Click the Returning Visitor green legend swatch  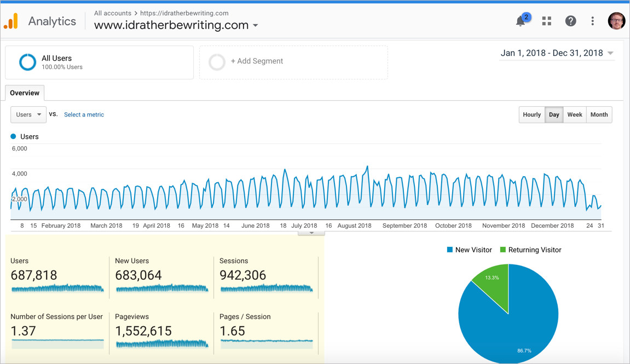[503, 250]
